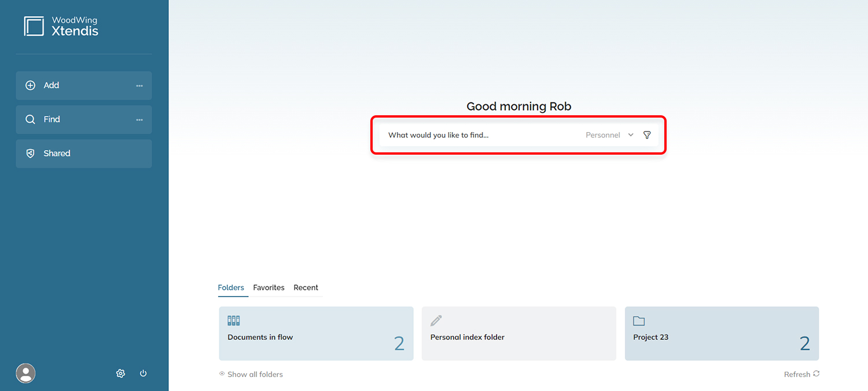Click the power icon to log out
Viewport: 868px width, 391px height.
click(144, 374)
